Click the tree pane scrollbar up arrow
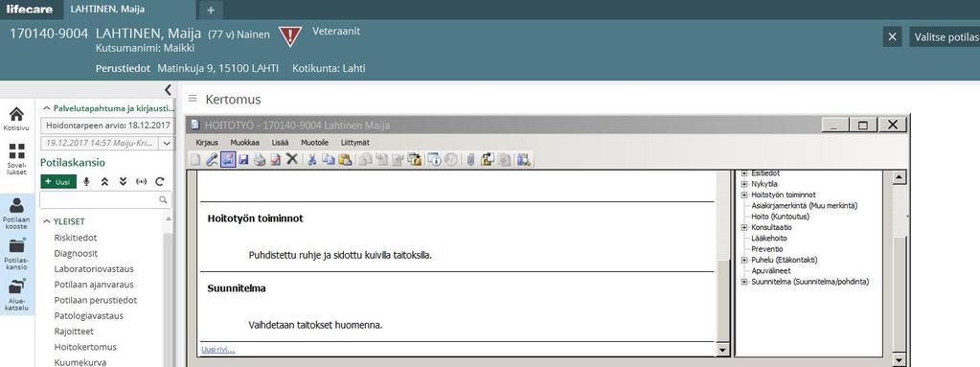The height and width of the screenshot is (367, 980). point(899,177)
